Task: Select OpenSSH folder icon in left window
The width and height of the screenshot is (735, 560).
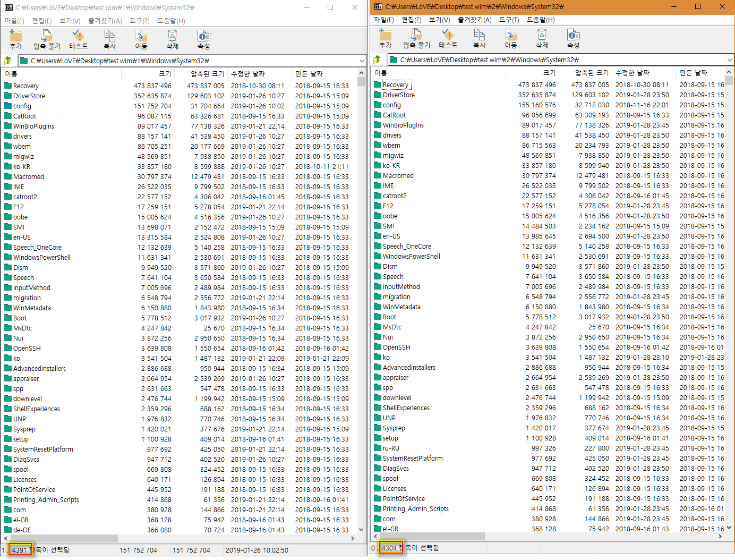Action: (x=8, y=348)
